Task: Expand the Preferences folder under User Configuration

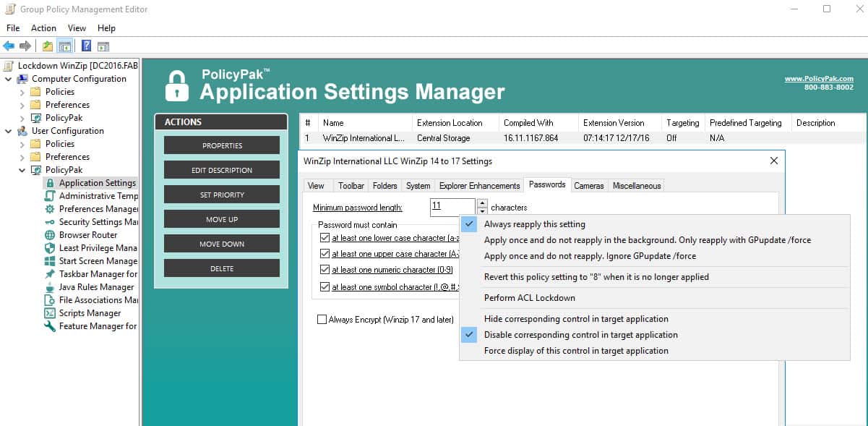Action: [22, 157]
